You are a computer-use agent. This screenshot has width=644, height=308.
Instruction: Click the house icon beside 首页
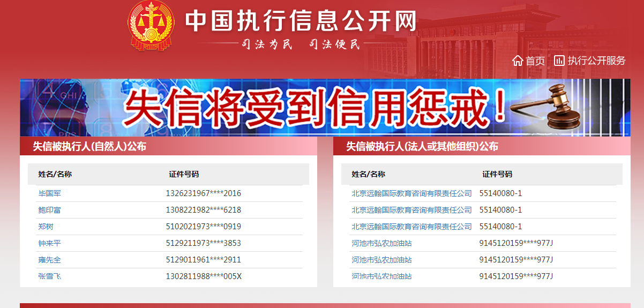tap(518, 61)
